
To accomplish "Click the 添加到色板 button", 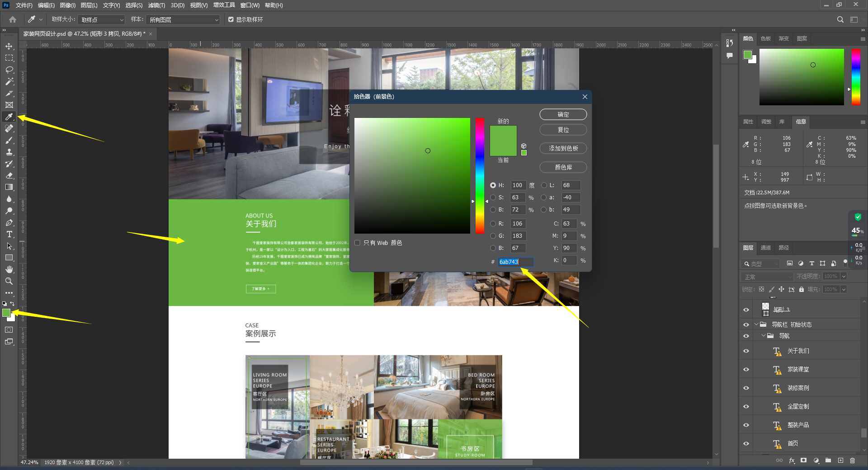I will [x=563, y=148].
